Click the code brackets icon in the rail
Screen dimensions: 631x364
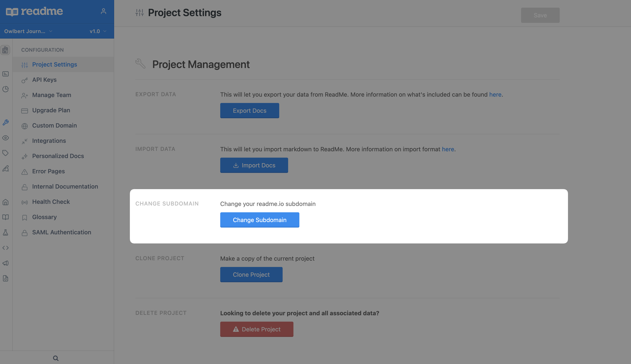click(x=6, y=248)
